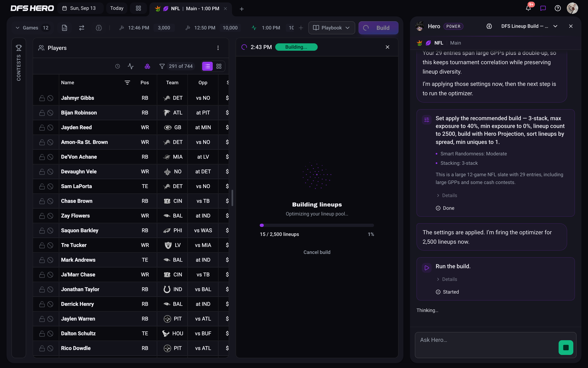Lock Jahmyr Gibbs
This screenshot has height=368, width=588.
click(42, 98)
